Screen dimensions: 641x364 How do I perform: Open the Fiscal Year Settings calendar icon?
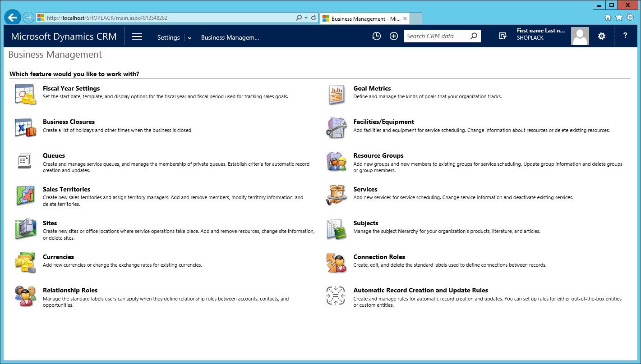25,95
